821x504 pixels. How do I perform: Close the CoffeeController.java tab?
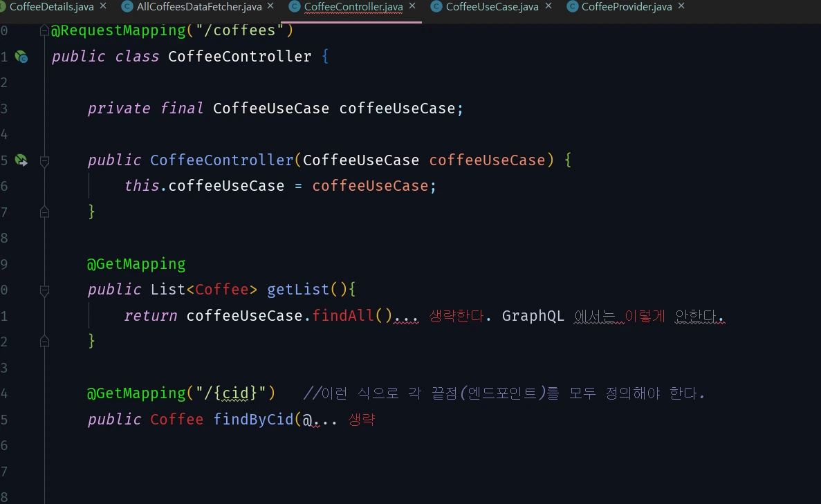click(x=412, y=6)
